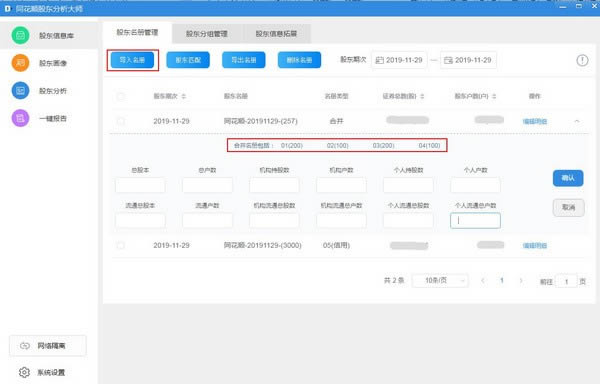This screenshot has height=384, width=600.
Task: Click the 网络隔离 button in the sidebar
Action: point(48,346)
